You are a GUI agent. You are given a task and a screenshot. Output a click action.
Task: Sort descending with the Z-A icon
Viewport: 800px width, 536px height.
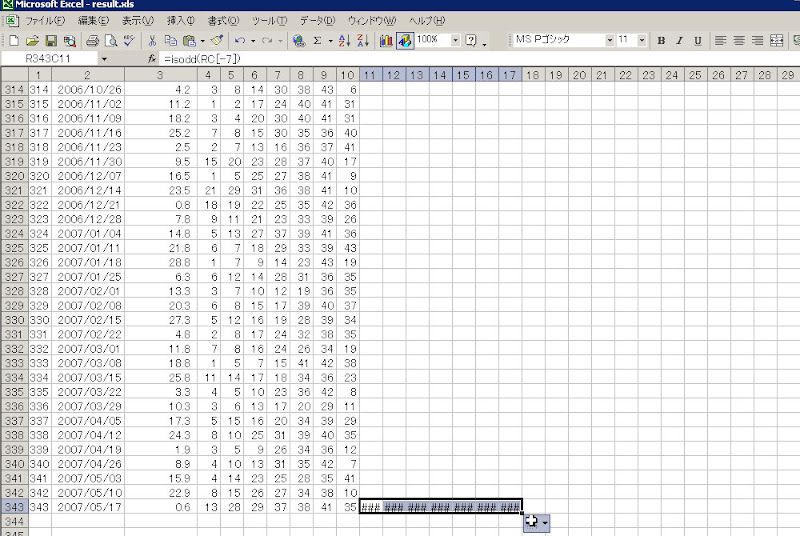pyautogui.click(x=363, y=40)
